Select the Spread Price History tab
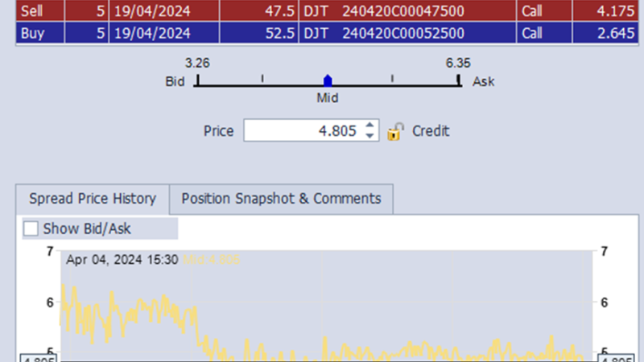 pyautogui.click(x=91, y=199)
